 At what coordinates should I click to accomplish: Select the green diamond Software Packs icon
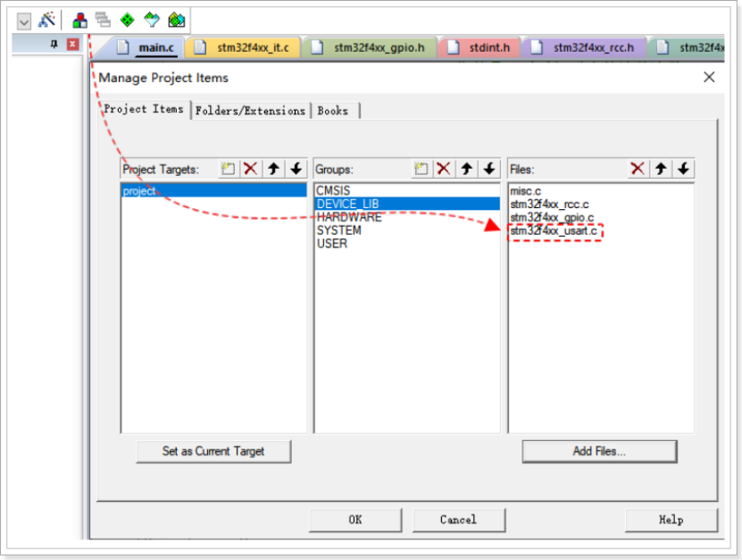[x=128, y=20]
